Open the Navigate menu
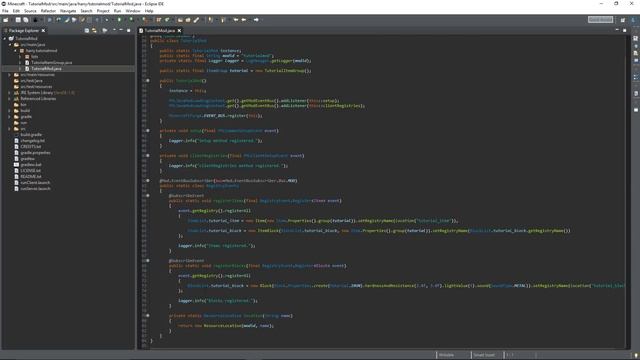Viewport: 640px width, 360px height. [x=68, y=11]
